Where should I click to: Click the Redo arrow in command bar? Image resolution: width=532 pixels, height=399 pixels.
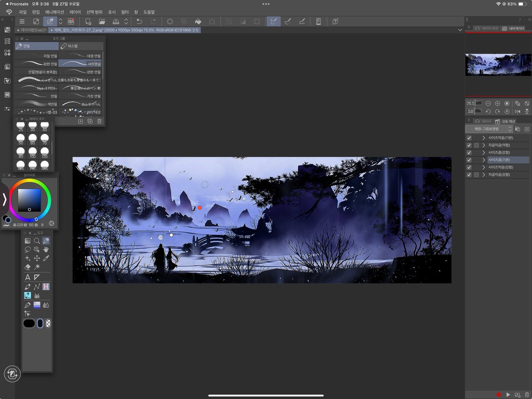pos(153,21)
